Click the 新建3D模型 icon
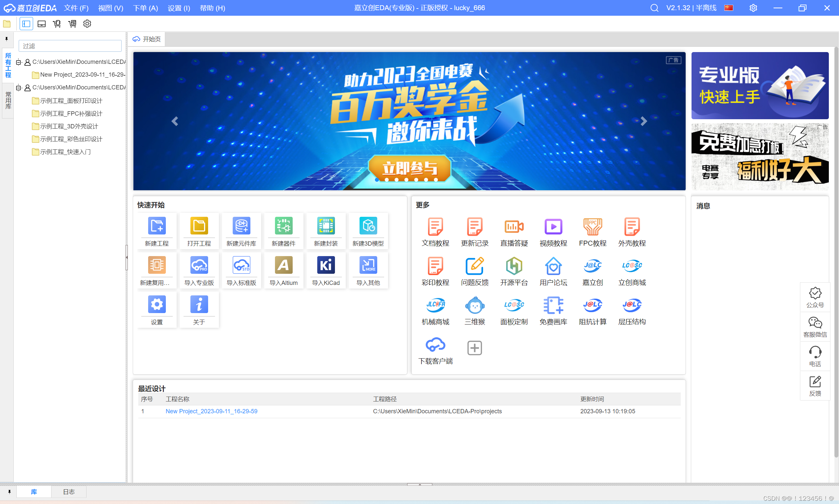This screenshot has height=504, width=839. coord(368,226)
